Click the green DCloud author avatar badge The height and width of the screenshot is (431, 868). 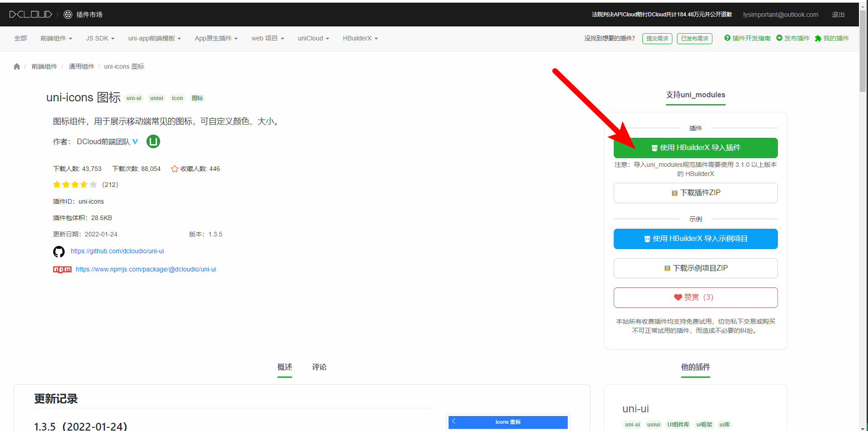coord(153,141)
